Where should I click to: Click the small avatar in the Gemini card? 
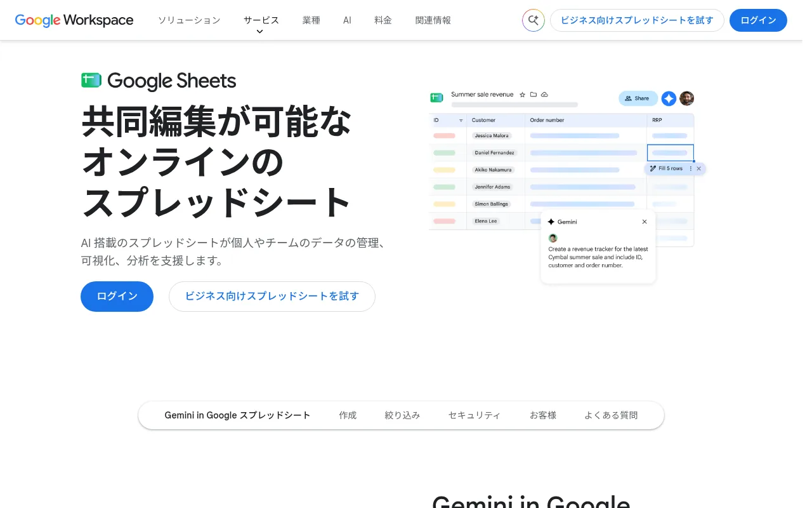[x=553, y=238]
